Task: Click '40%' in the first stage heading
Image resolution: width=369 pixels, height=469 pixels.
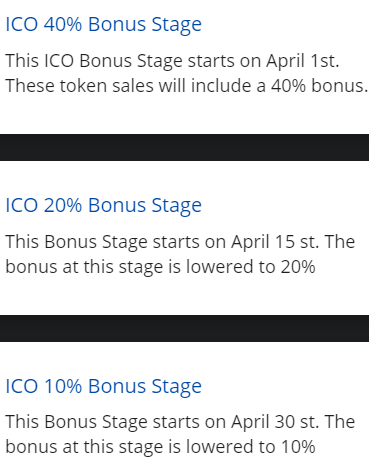Action: (63, 24)
